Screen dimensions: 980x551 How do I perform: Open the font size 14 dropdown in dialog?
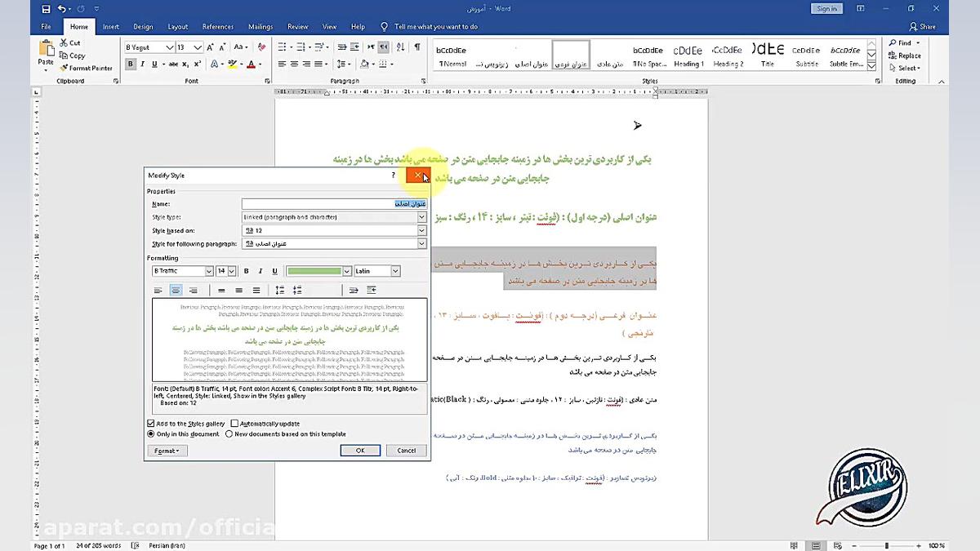coord(232,271)
